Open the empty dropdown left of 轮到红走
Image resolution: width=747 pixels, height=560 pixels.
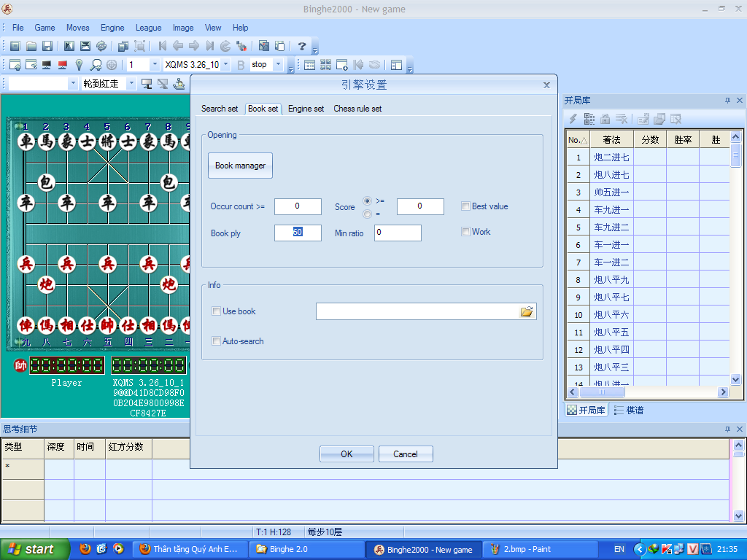(73, 84)
